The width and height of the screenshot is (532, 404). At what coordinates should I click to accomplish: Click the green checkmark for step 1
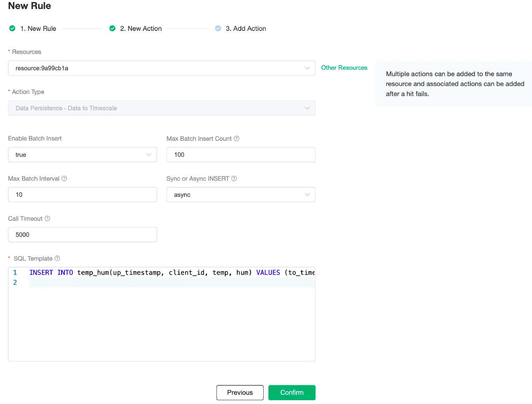(12, 28)
